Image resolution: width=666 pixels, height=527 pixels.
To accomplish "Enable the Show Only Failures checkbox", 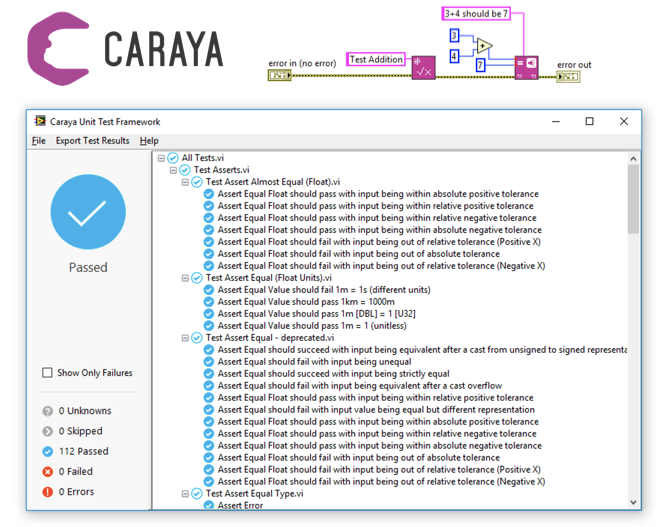I will pos(47,372).
